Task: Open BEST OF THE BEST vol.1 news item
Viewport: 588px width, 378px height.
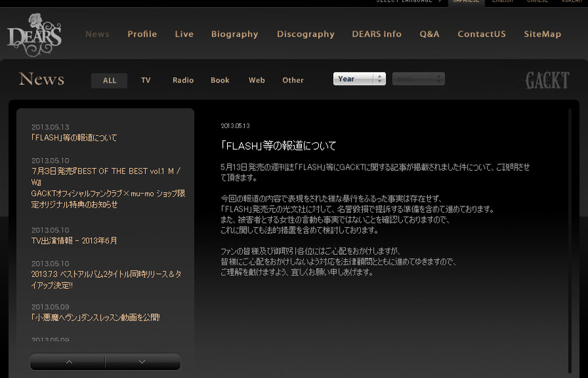Action: (108, 187)
